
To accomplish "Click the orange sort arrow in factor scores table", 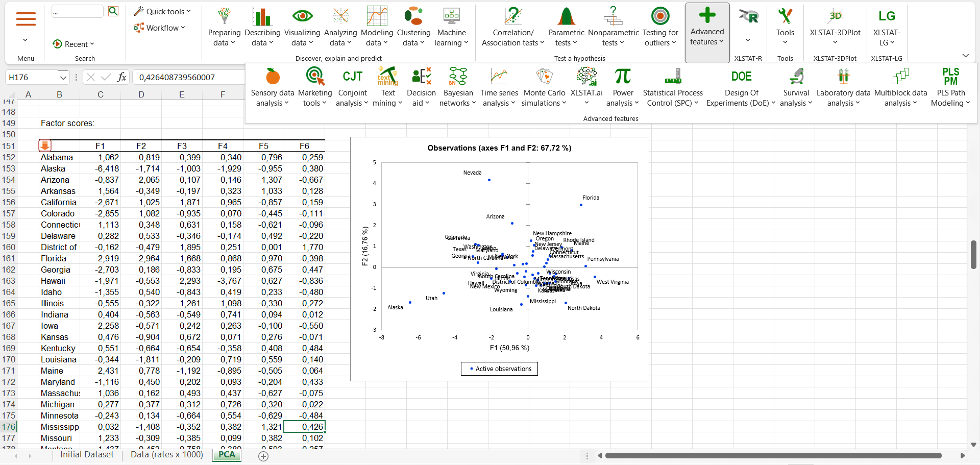I will [x=45, y=145].
